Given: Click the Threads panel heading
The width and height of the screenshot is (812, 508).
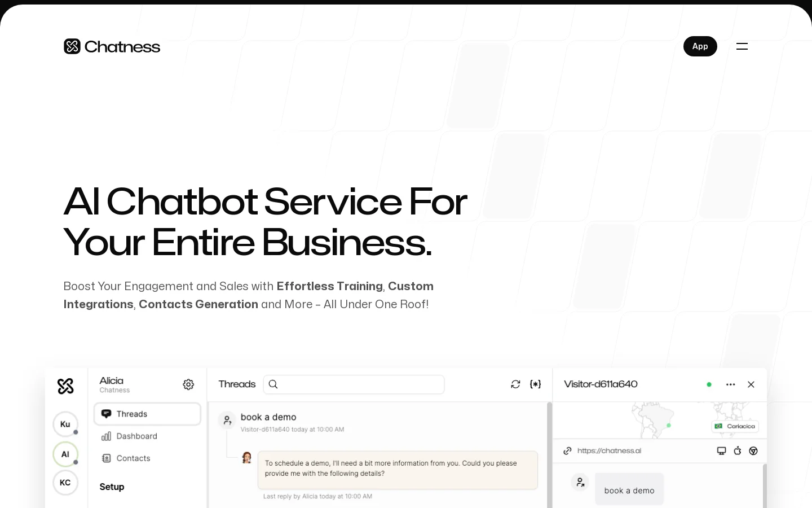Looking at the screenshot, I should (x=237, y=384).
